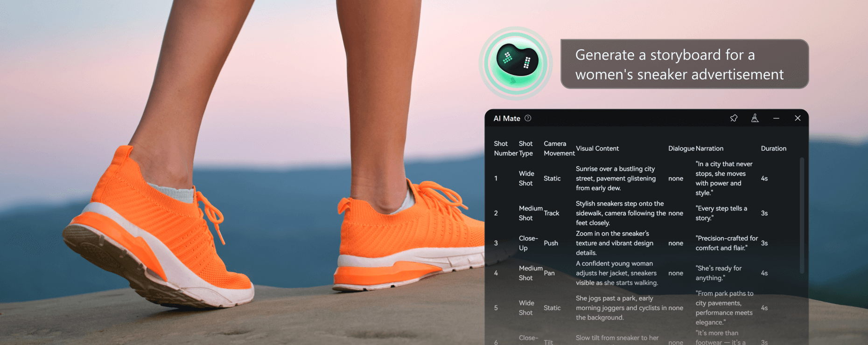Select 'A confident young woman adjusts her jacket' cell
The width and height of the screenshot is (868, 345).
[617, 273]
